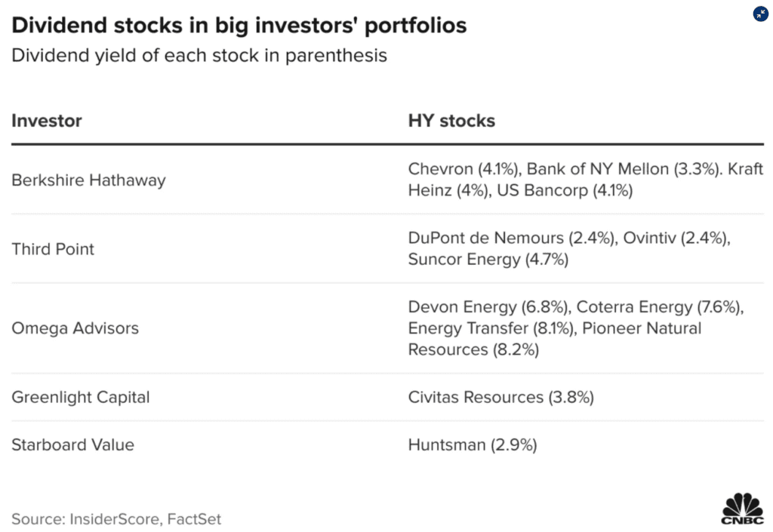Click the Huntsman (2.9%) cell
Image resolution: width=773 pixels, height=532 pixels.
pyautogui.click(x=473, y=444)
